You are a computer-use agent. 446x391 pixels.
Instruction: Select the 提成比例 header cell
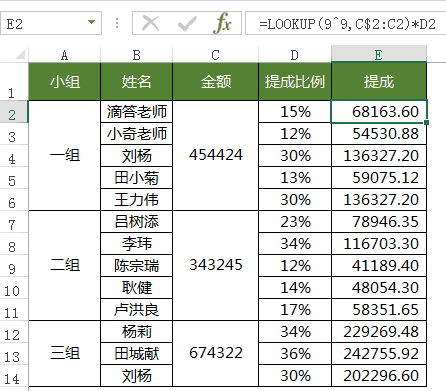[x=295, y=82]
